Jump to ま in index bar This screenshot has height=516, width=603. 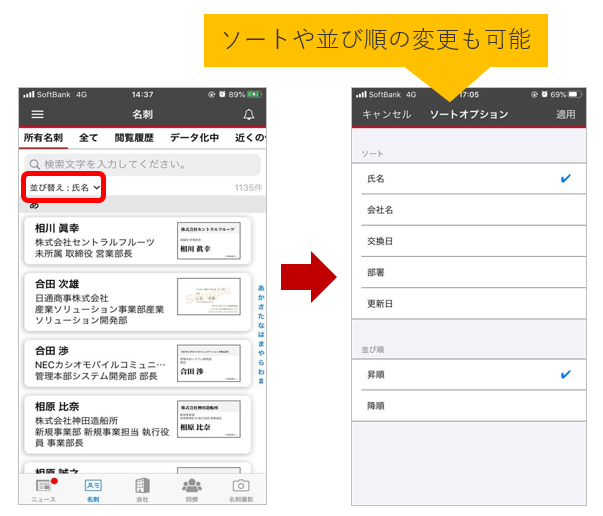pos(261,344)
